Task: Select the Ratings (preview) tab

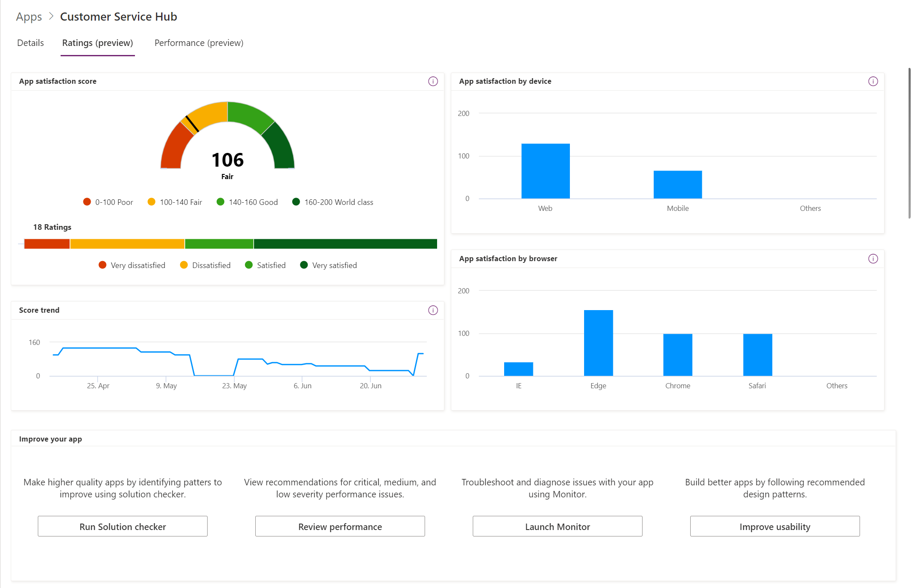Action: point(97,43)
